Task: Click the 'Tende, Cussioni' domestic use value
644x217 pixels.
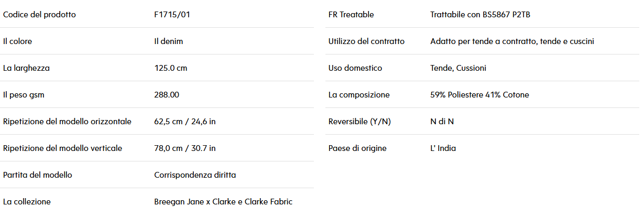Action: [x=458, y=68]
